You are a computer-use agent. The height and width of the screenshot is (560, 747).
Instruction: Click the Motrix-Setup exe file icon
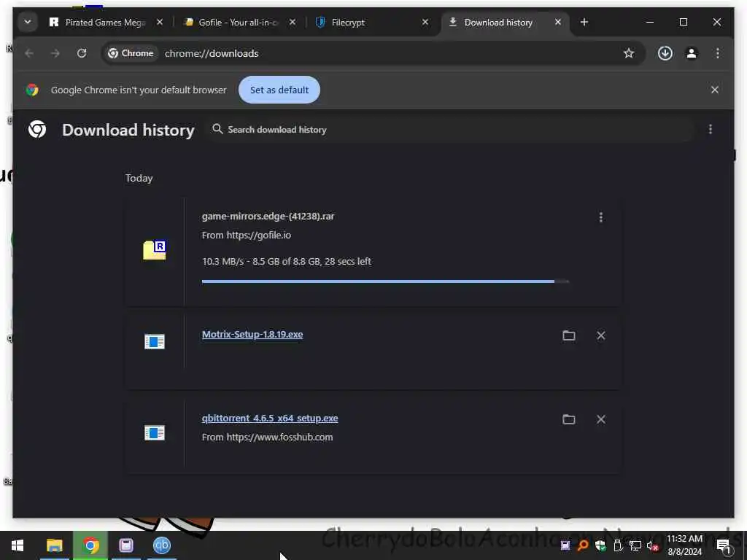[x=155, y=341]
